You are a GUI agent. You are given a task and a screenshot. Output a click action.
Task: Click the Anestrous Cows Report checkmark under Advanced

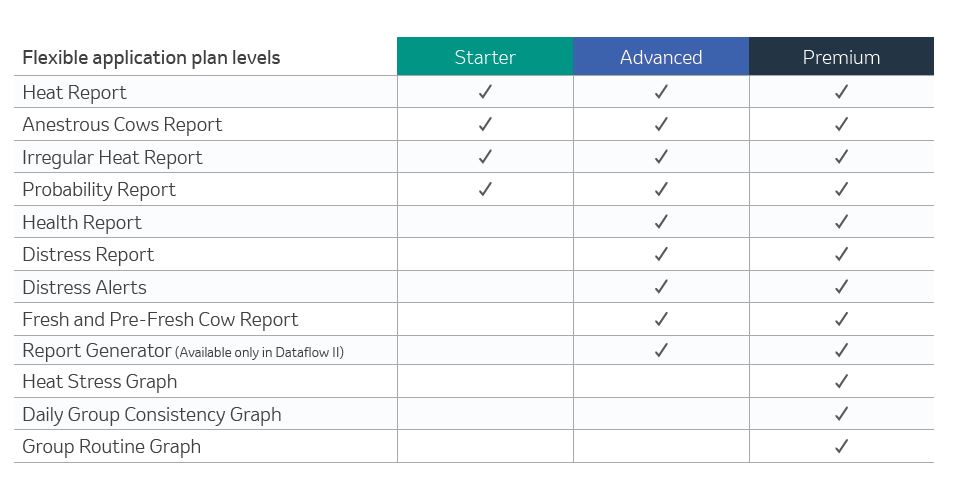click(661, 124)
